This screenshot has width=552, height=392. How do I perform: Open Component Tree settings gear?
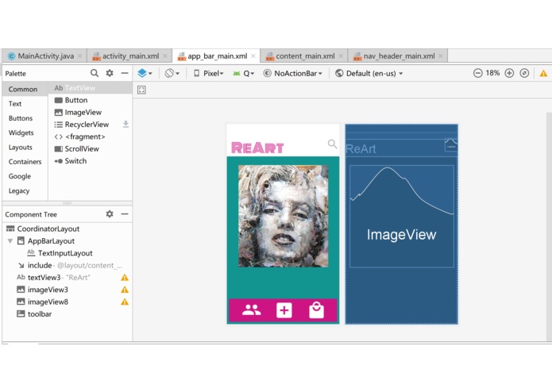tap(110, 213)
